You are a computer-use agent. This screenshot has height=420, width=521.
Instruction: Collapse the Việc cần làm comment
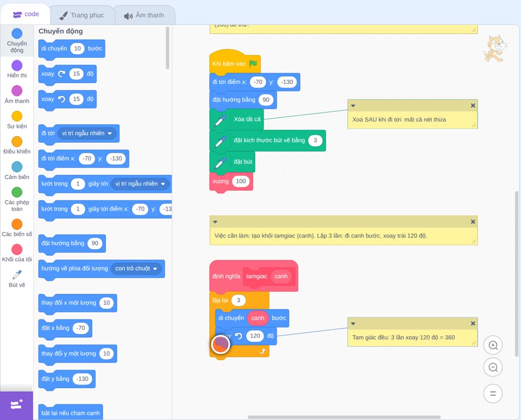click(x=215, y=221)
